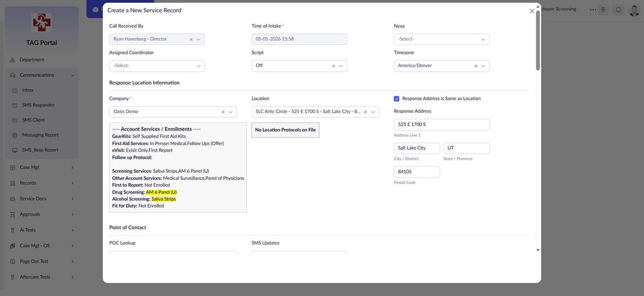Click the Aftercare Tests icon
The width and height of the screenshot is (644, 296).
12,277
